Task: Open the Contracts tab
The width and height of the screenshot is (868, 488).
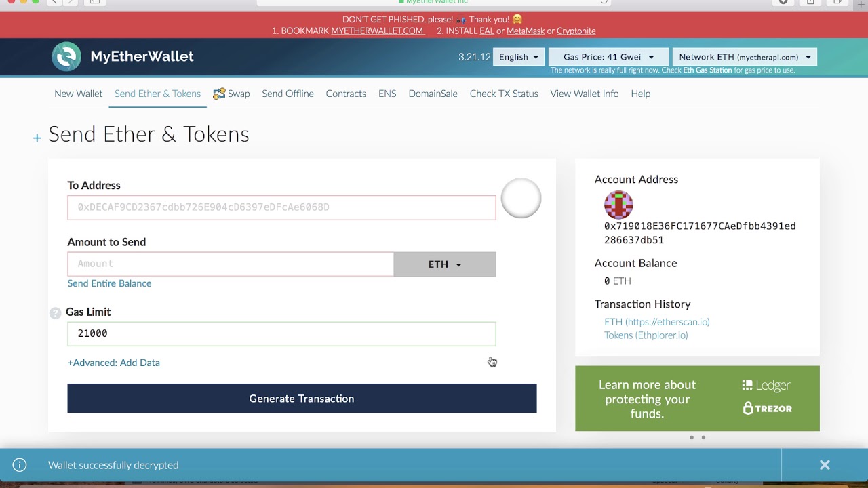Action: click(346, 94)
